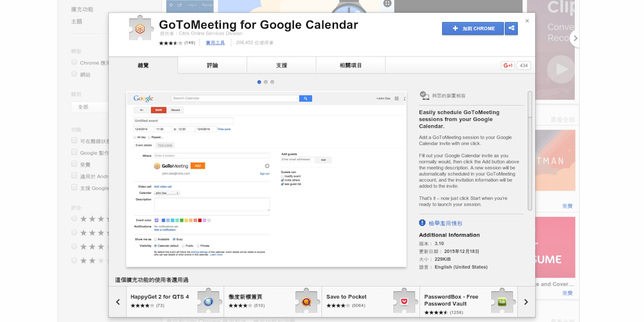
Task: Open the 總覽 tab
Action: [143, 65]
